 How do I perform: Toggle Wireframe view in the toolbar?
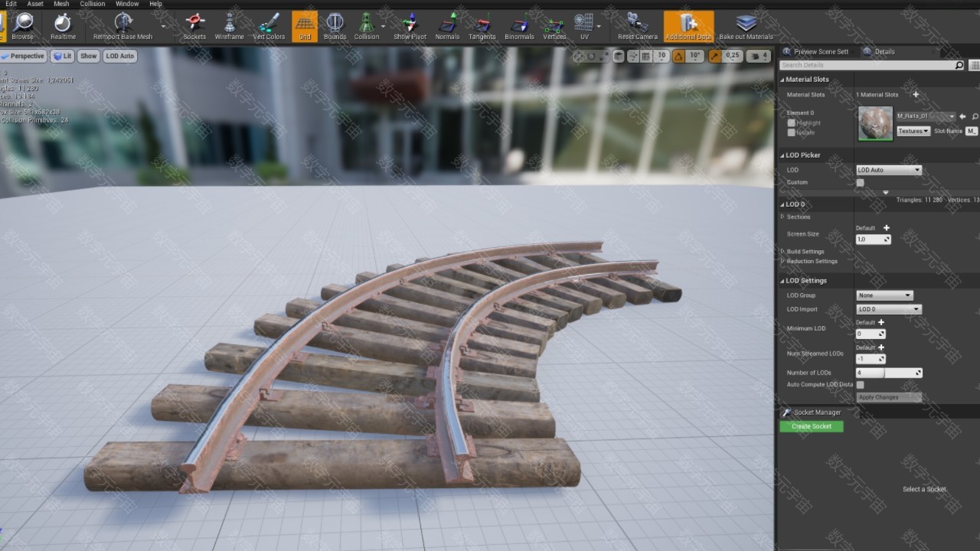pos(229,25)
